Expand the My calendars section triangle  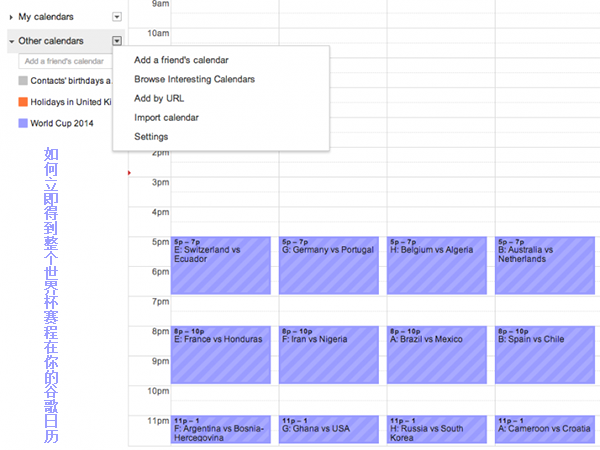[11, 17]
